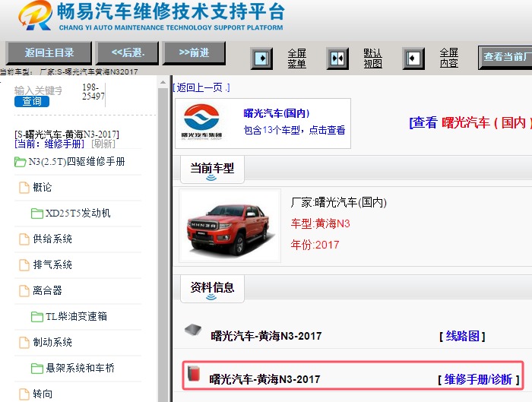532x402 pixels.
Task: Click [S-曙光汽车-黄海N3-2017] heading link
Action: (x=67, y=135)
